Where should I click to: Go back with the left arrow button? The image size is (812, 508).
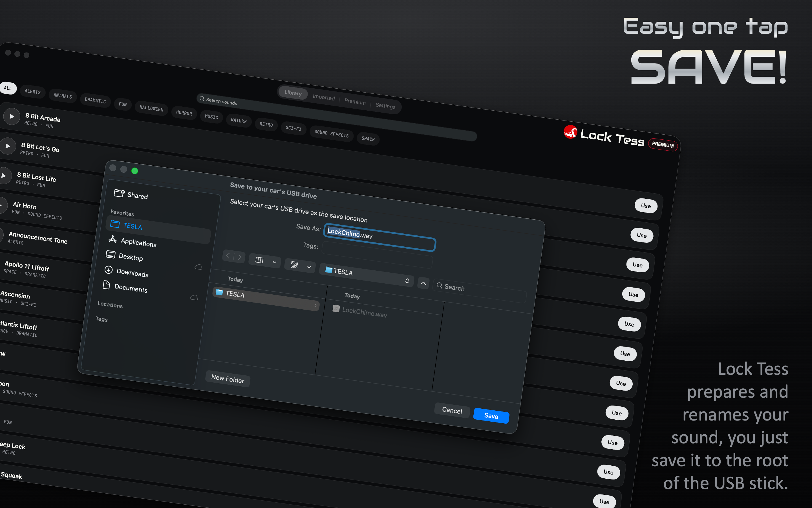228,256
